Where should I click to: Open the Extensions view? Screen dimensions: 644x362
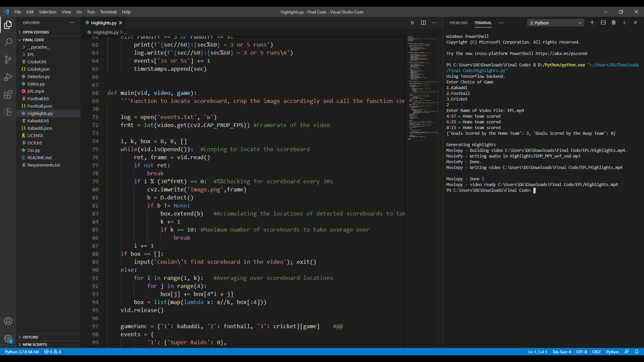[x=8, y=95]
